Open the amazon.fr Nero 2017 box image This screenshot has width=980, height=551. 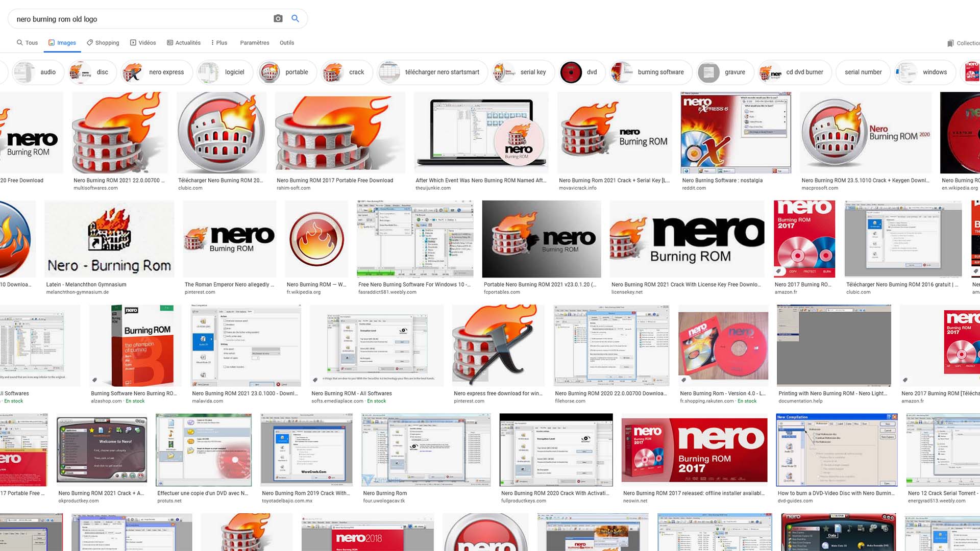(804, 239)
